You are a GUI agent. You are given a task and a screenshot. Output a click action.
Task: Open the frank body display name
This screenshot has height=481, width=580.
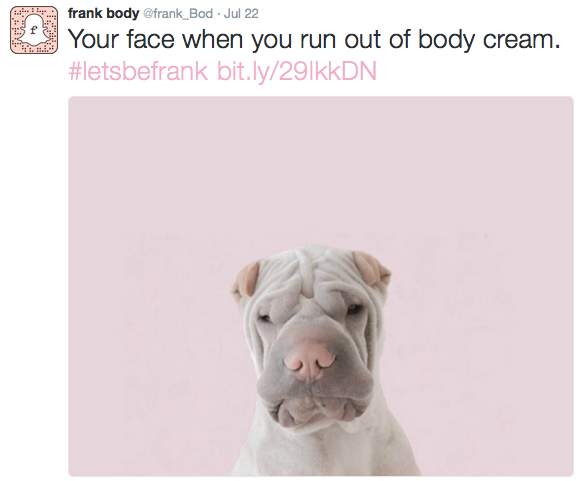pos(104,14)
